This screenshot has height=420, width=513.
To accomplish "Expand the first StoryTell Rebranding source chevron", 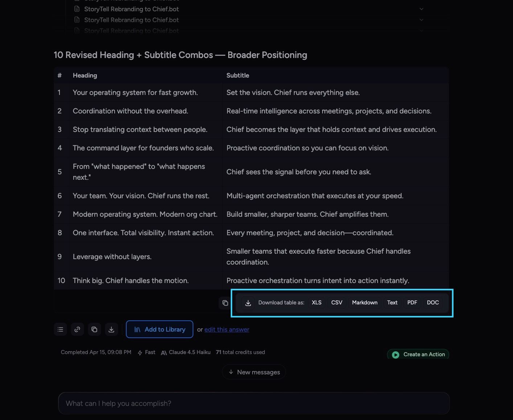I will 421,9.
